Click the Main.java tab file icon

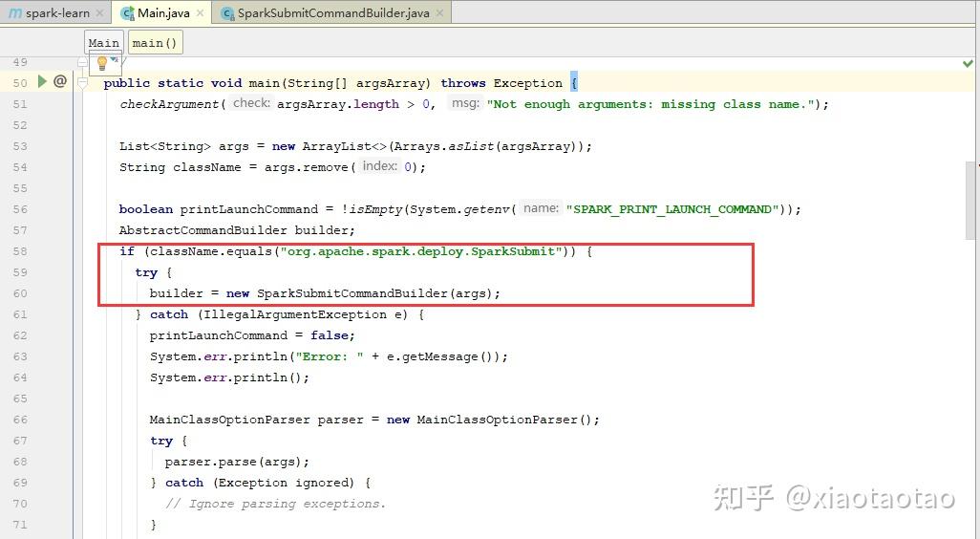[127, 12]
